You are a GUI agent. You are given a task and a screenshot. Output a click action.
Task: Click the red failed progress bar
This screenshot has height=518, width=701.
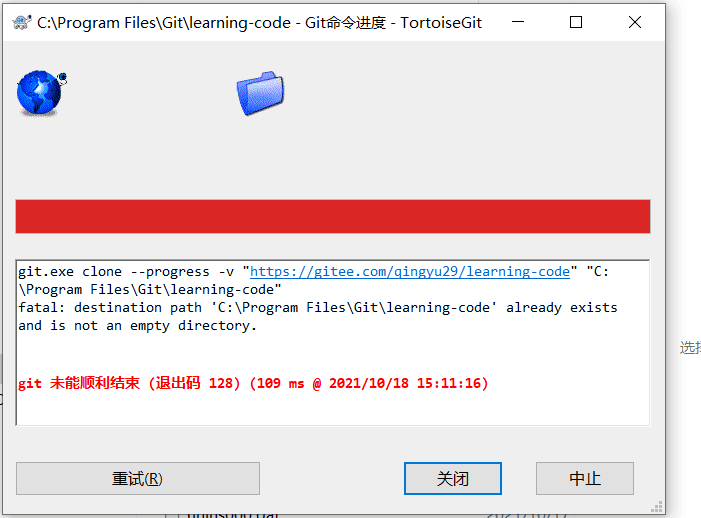333,217
